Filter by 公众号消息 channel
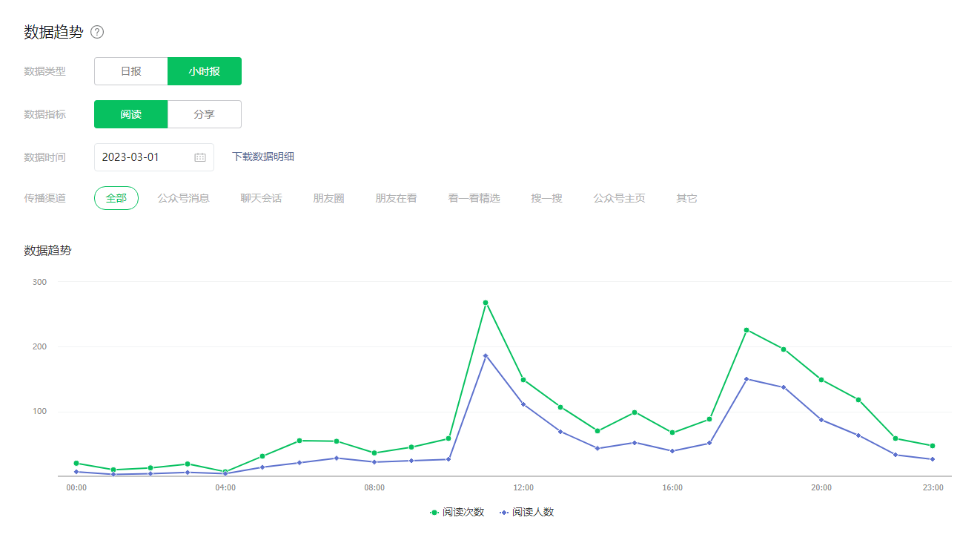Screen dimensions: 980x546 [x=183, y=198]
